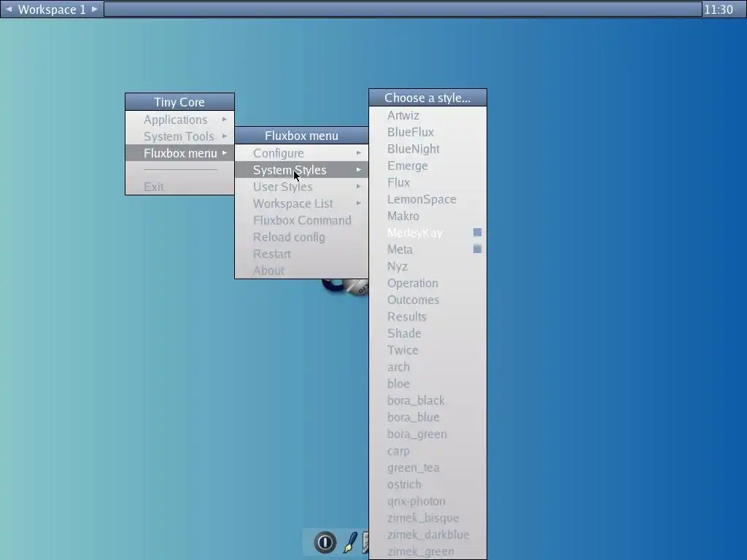Apply the ostrich style
The image size is (747, 560).
(427, 484)
